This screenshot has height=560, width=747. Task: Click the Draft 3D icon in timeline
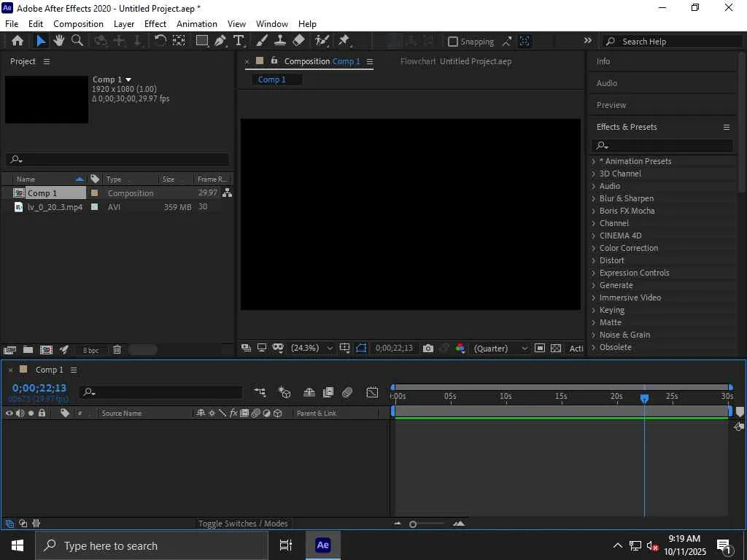coord(285,392)
